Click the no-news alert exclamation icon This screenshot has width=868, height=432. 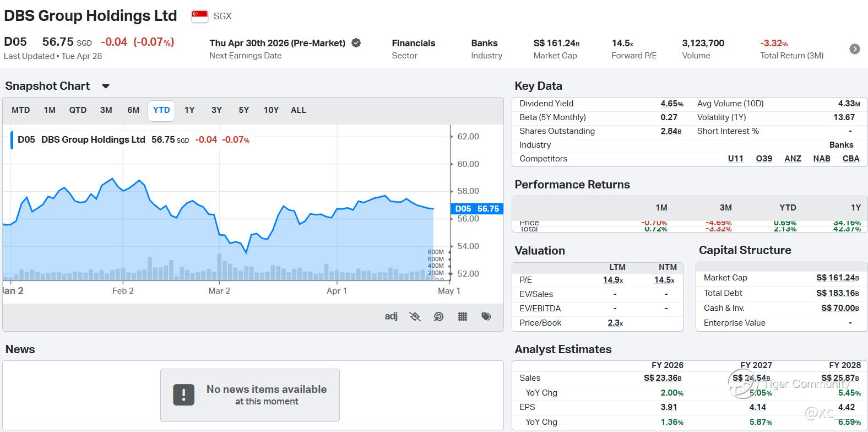[183, 395]
